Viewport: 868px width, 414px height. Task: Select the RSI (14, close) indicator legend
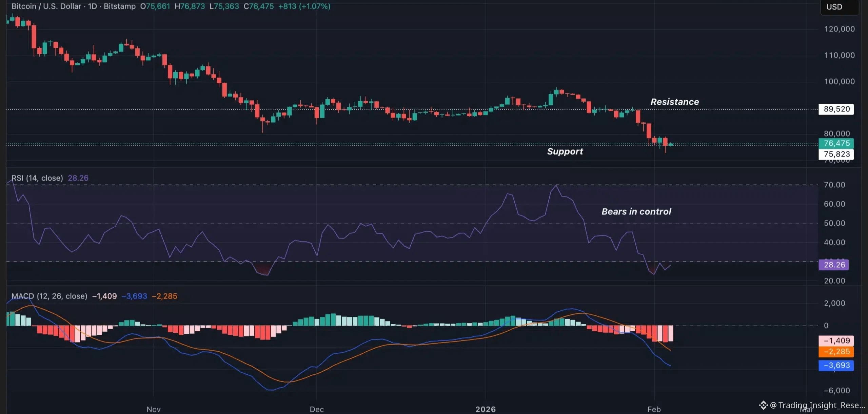point(37,178)
